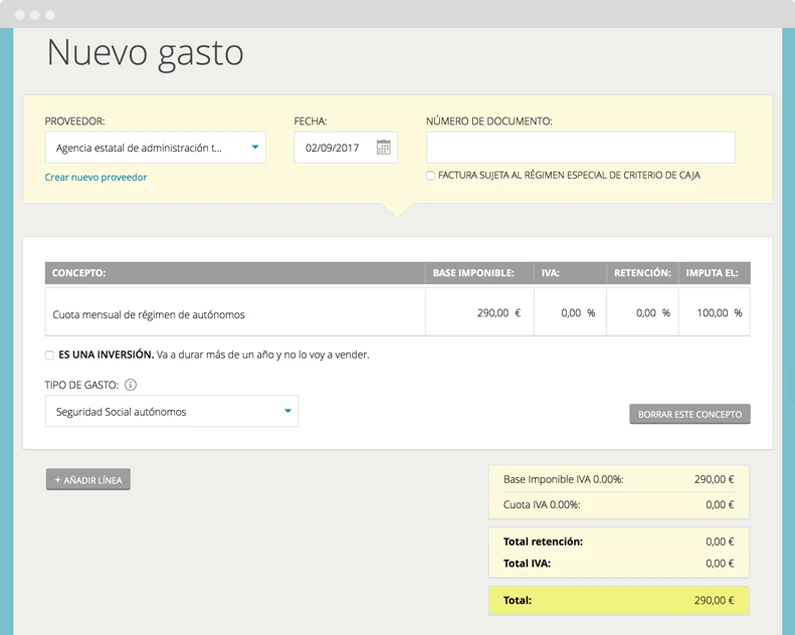Click the third window control dot in title bar
Viewport: 795px width, 635px height.
click(50, 15)
